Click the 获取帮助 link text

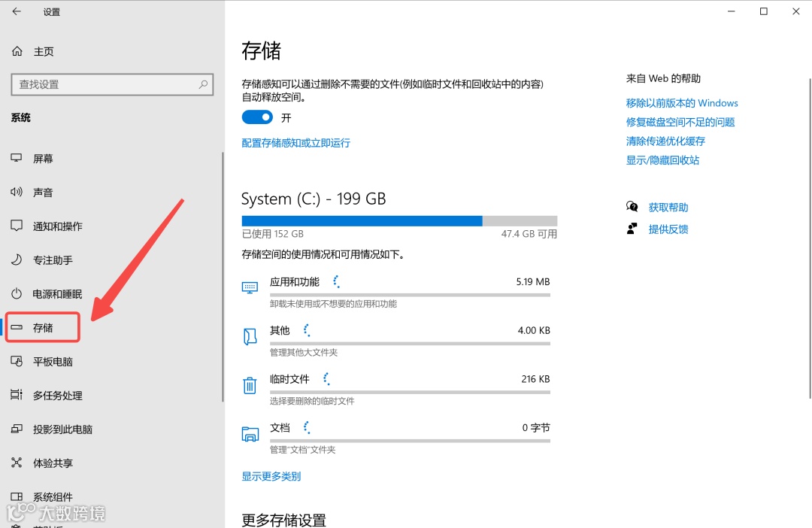668,208
